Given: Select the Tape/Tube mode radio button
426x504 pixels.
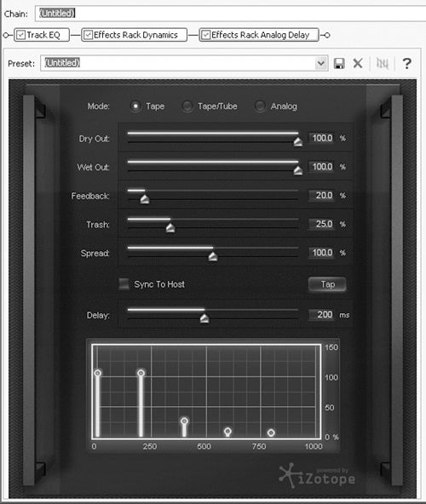Looking at the screenshot, I should click(187, 106).
